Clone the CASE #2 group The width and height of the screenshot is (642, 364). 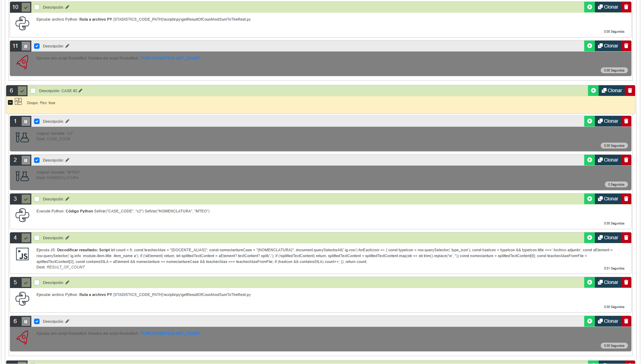611,91
